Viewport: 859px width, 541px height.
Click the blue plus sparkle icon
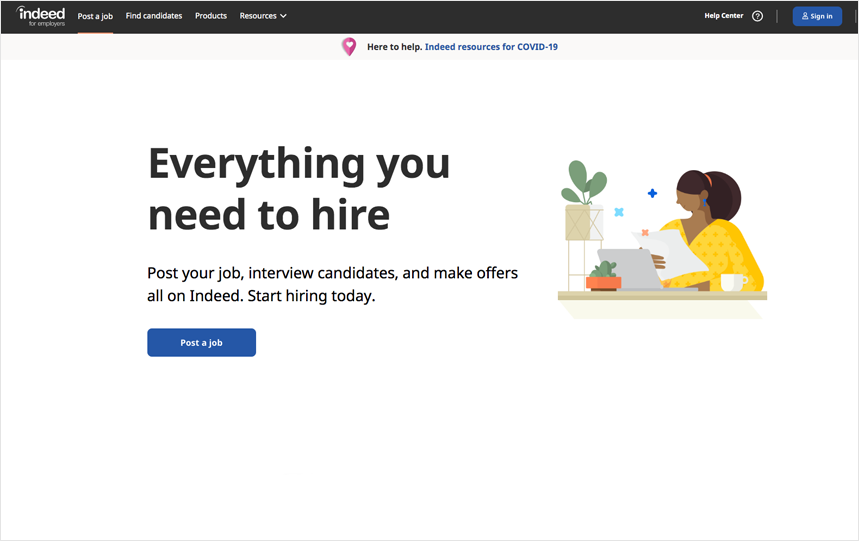652,193
